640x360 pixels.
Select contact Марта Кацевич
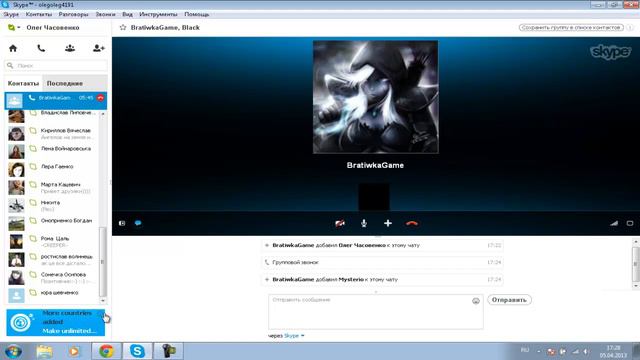click(51, 187)
